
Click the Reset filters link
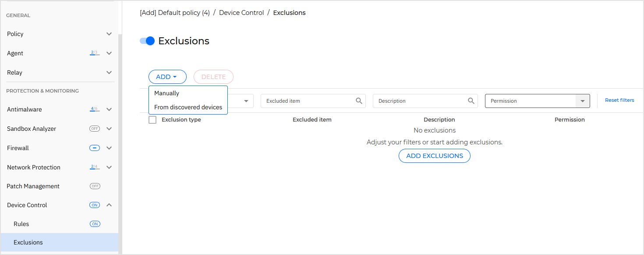(x=619, y=100)
